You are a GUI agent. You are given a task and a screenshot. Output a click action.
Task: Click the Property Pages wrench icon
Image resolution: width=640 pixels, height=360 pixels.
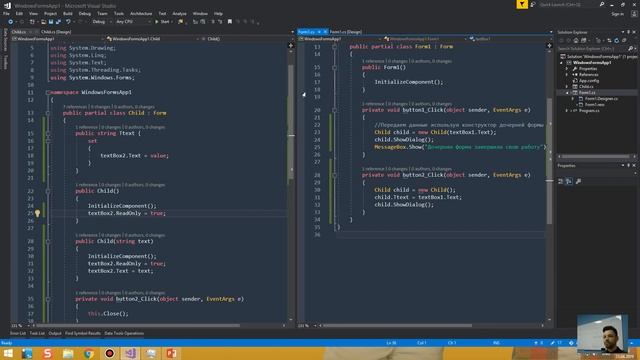579,181
